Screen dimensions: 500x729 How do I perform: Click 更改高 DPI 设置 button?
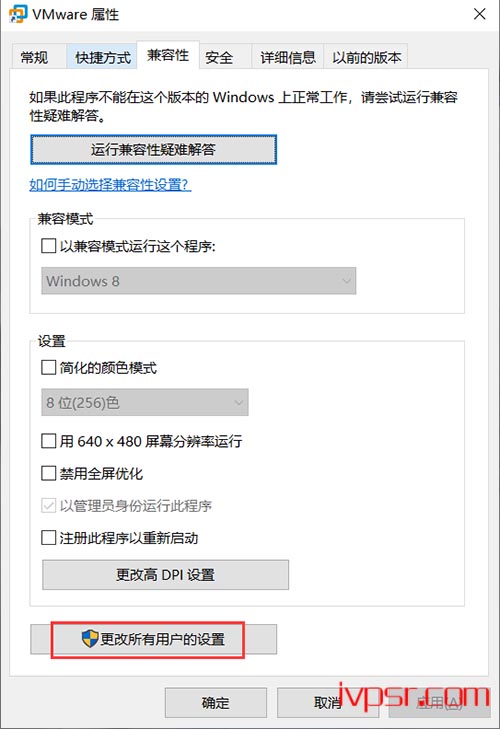click(165, 575)
